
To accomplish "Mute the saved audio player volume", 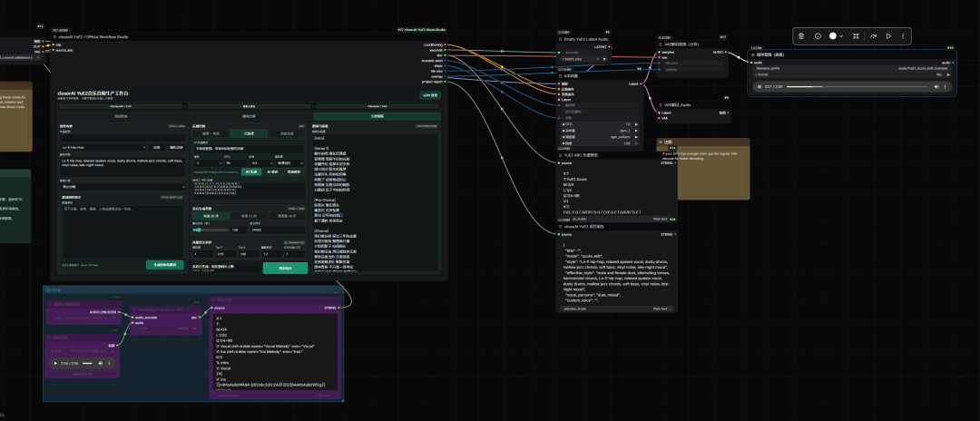I will (936, 87).
